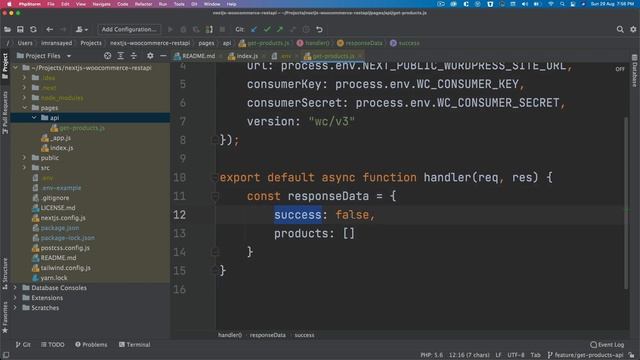
Task: Open the Structure side panel tab
Action: [5, 273]
